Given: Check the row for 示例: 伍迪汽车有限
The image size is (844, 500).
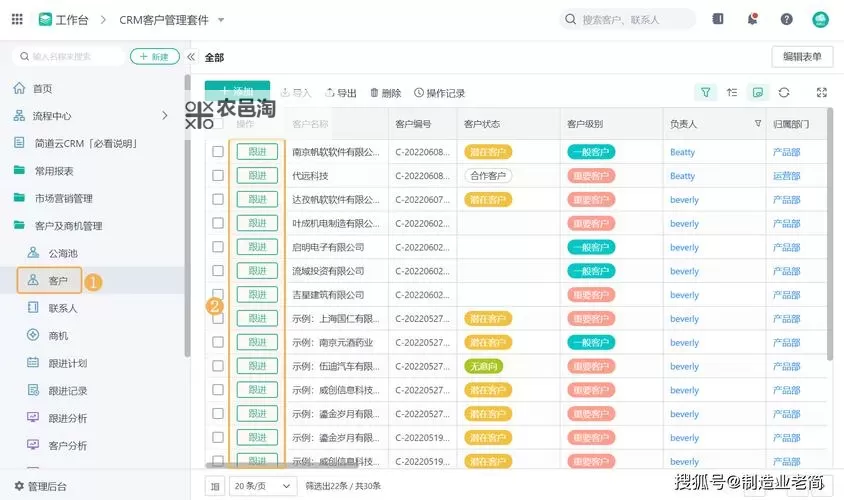Looking at the screenshot, I should tap(217, 366).
